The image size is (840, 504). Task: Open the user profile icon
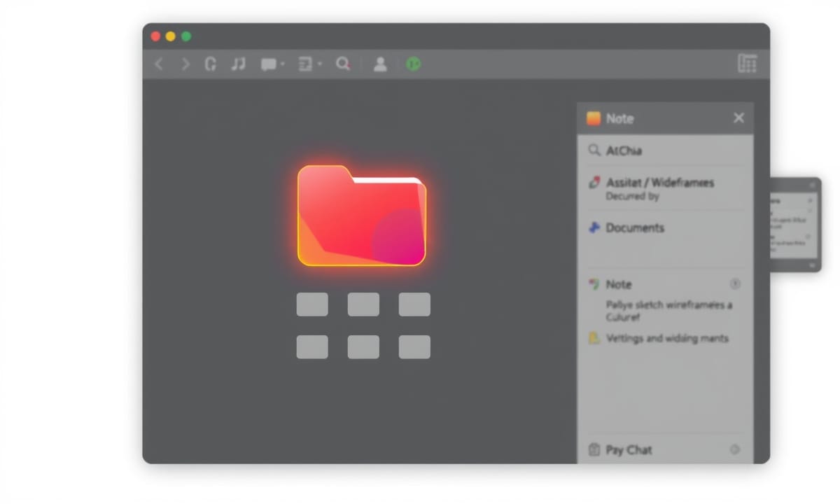[x=380, y=64]
